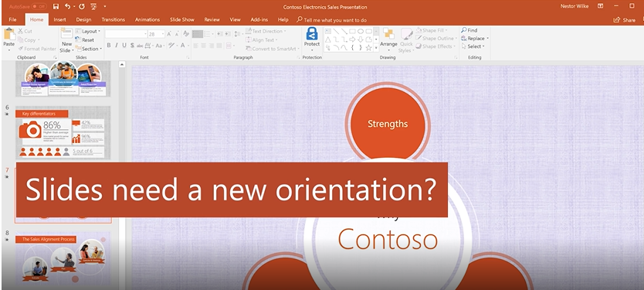Expand the Align Text menu
The height and width of the screenshot is (290, 644).
pyautogui.click(x=262, y=40)
